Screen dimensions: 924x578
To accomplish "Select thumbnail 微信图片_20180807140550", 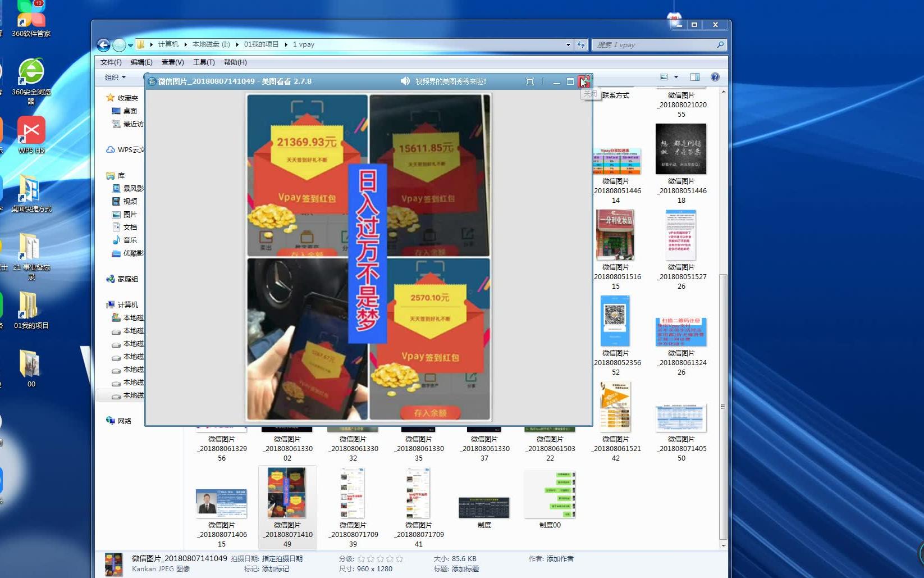I will coord(681,417).
